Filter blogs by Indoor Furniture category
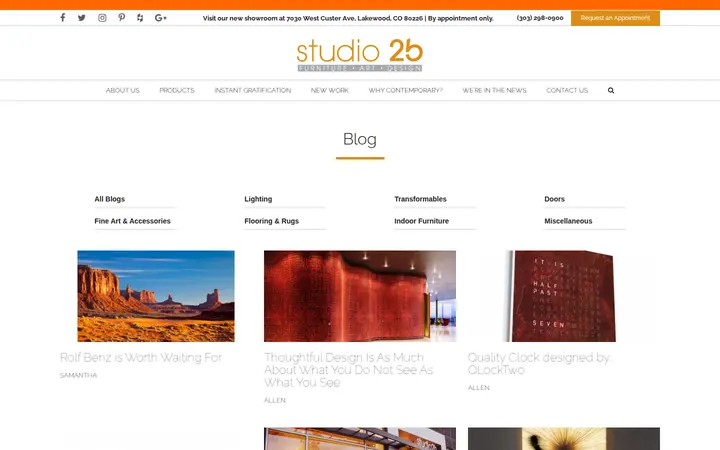Viewport: 720px width, 450px height. (422, 221)
